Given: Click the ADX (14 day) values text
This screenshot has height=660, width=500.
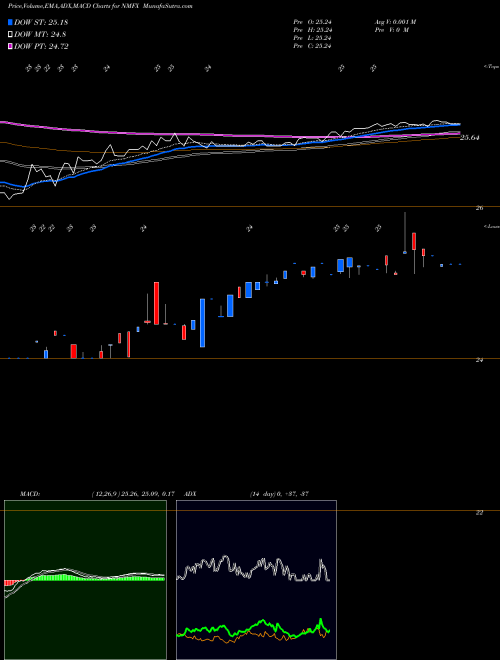Looking at the screenshot, I should pos(279,494).
